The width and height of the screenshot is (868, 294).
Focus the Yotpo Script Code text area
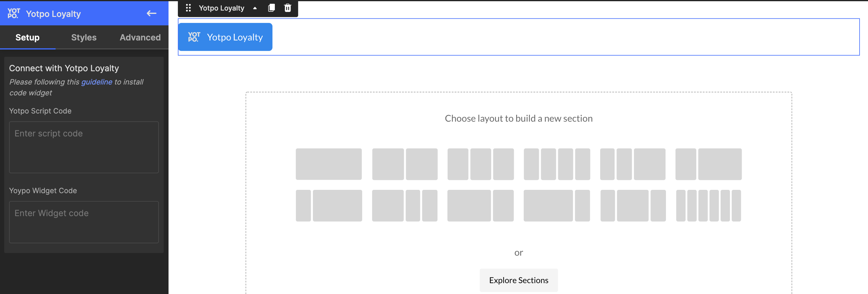84,147
